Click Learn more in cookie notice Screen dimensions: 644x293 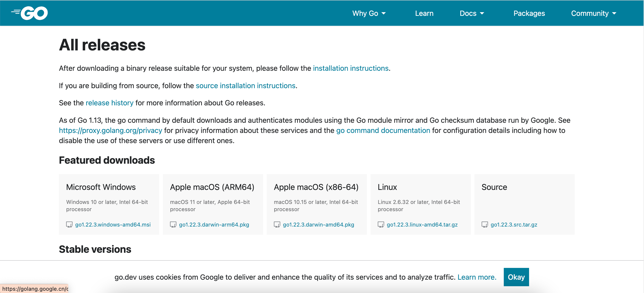coord(477,277)
